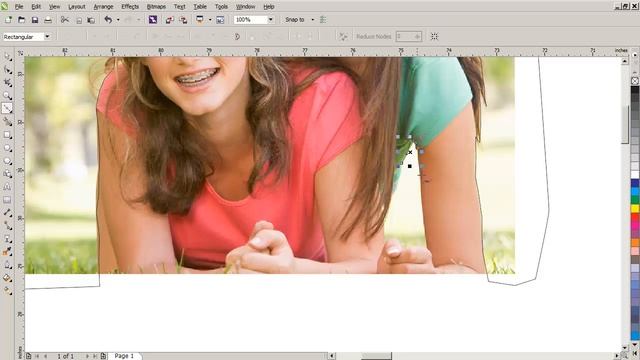
Task: Open the File menu
Action: (19, 7)
